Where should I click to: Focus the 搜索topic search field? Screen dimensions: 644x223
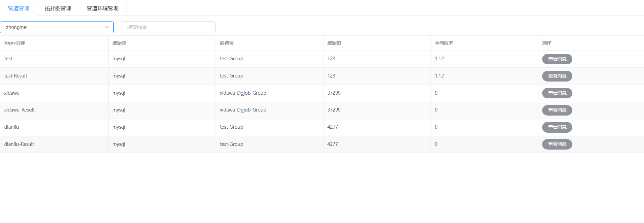(168, 27)
